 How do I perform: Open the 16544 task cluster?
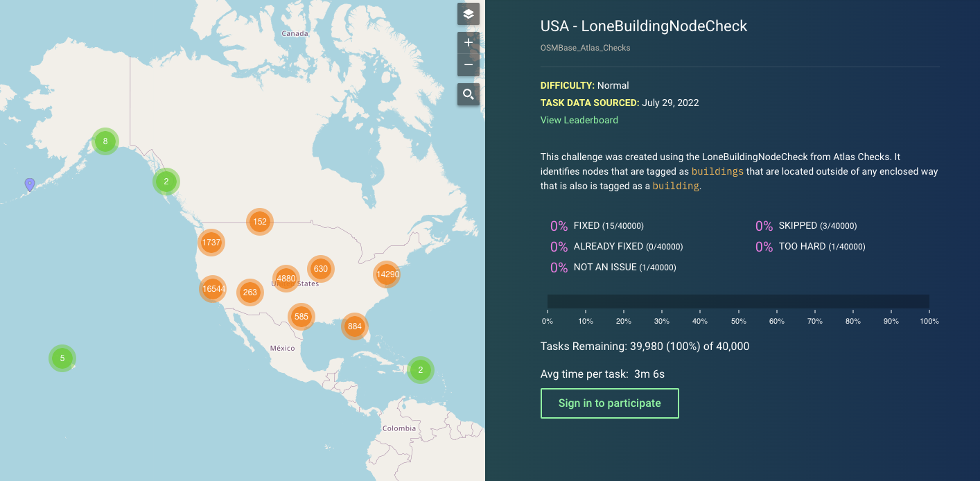[x=213, y=288]
